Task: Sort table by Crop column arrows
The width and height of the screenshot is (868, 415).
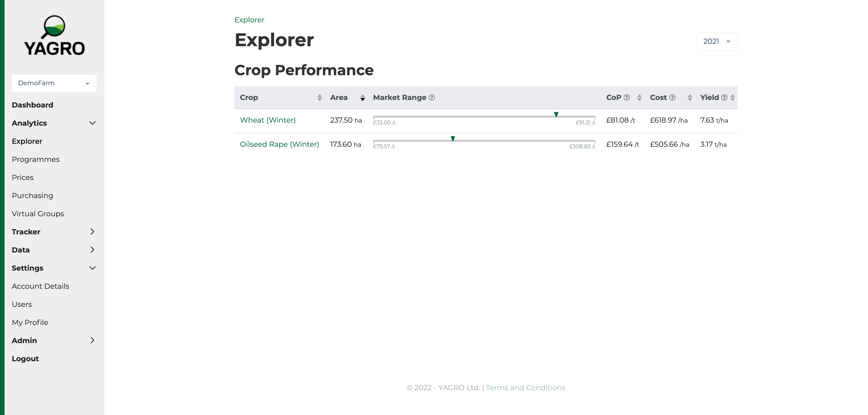Action: coord(319,98)
